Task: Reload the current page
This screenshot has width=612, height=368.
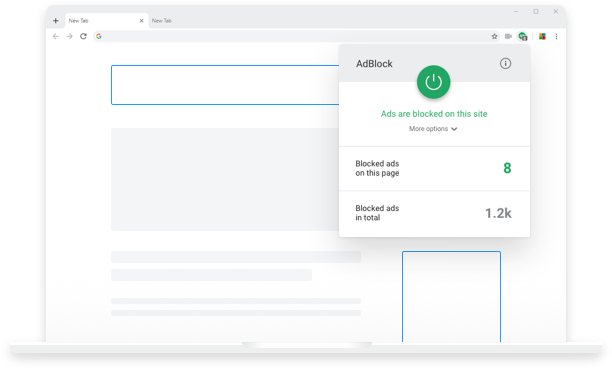Action: click(x=83, y=36)
